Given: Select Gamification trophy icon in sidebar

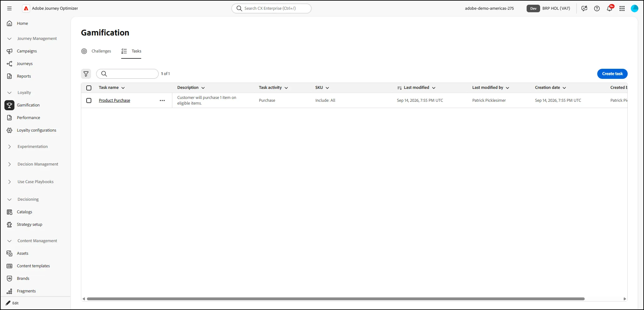Looking at the screenshot, I should point(9,105).
